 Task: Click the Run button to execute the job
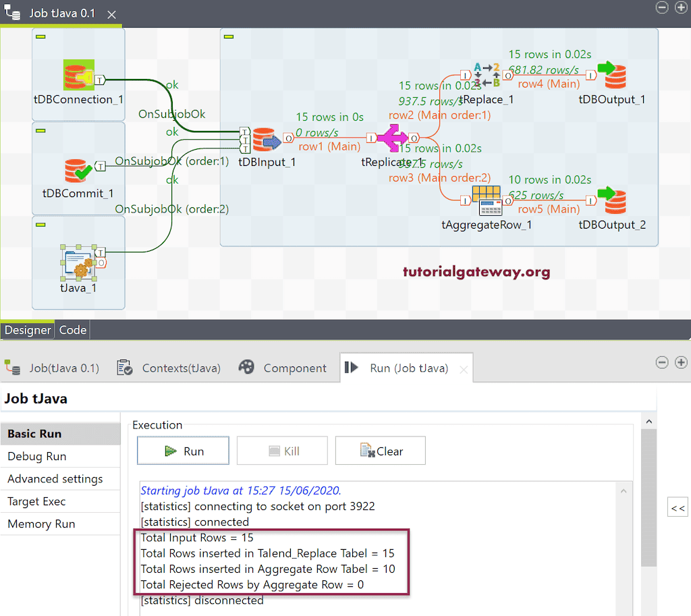(x=183, y=451)
